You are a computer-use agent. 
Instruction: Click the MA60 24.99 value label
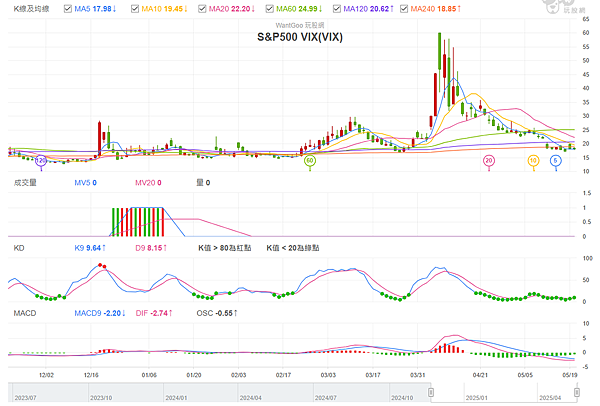pos(299,8)
